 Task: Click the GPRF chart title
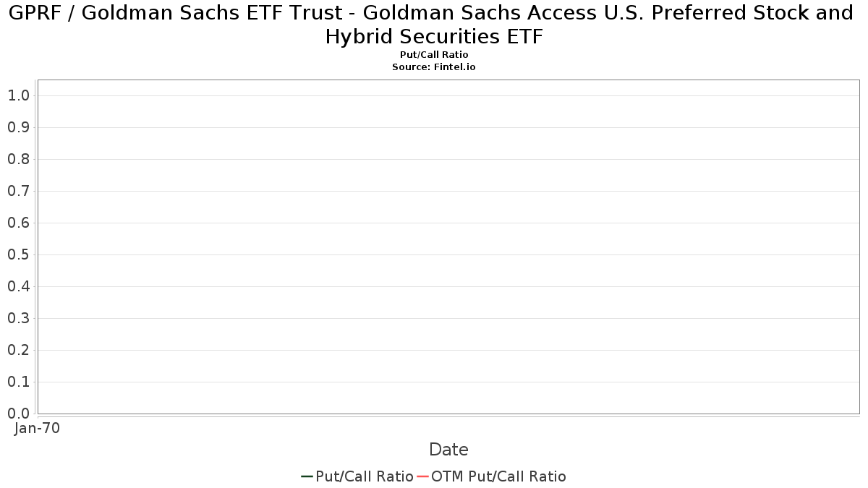[433, 25]
